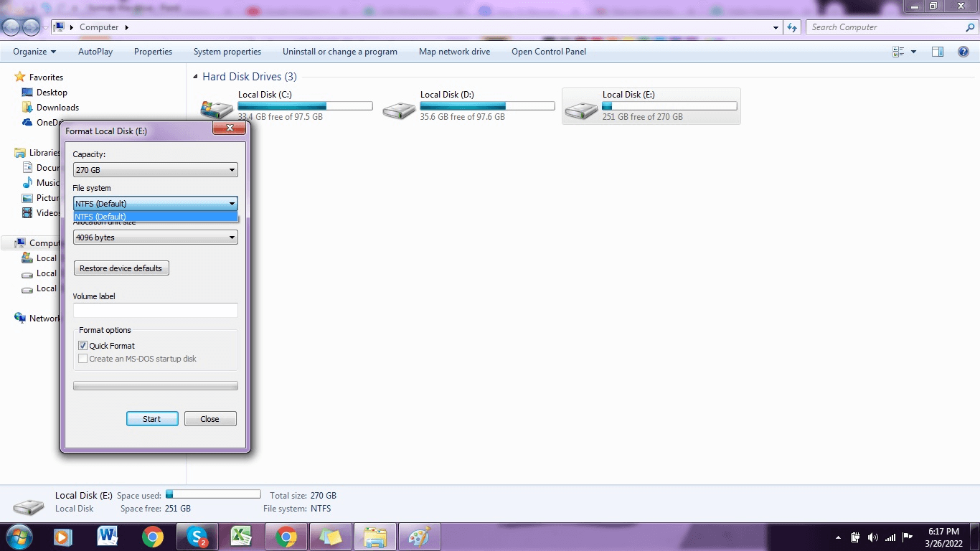Viewport: 980px width, 551px height.
Task: Open view options dropdown arrow
Action: click(913, 52)
